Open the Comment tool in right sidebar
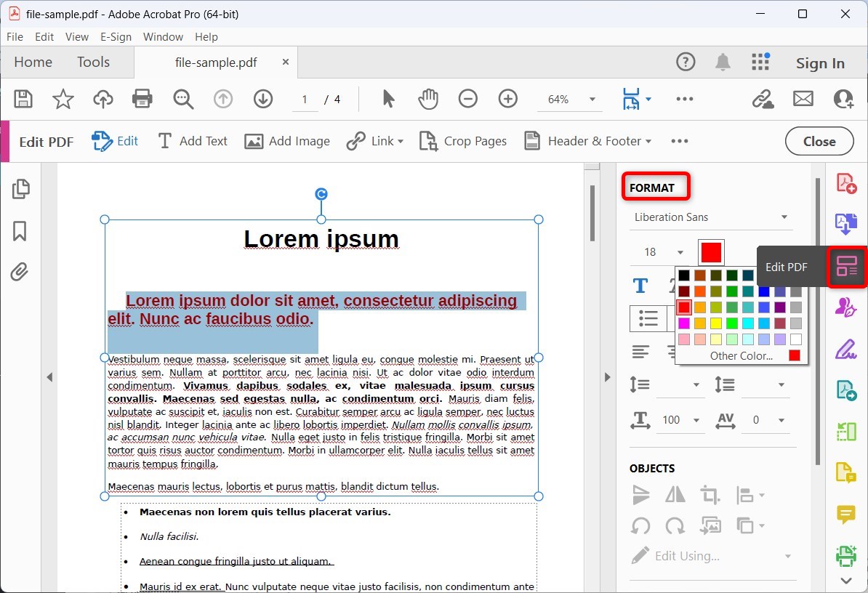This screenshot has width=868, height=593. [845, 515]
